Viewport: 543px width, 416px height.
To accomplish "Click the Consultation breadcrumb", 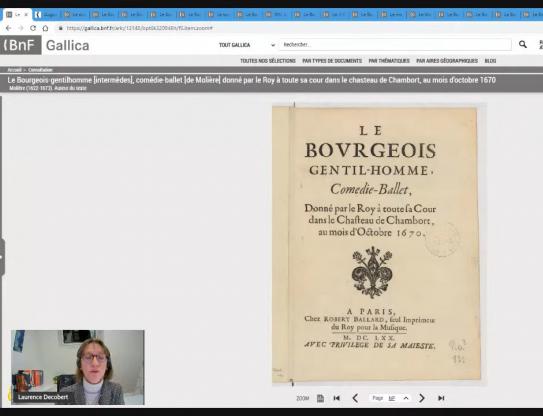I will click(x=40, y=70).
